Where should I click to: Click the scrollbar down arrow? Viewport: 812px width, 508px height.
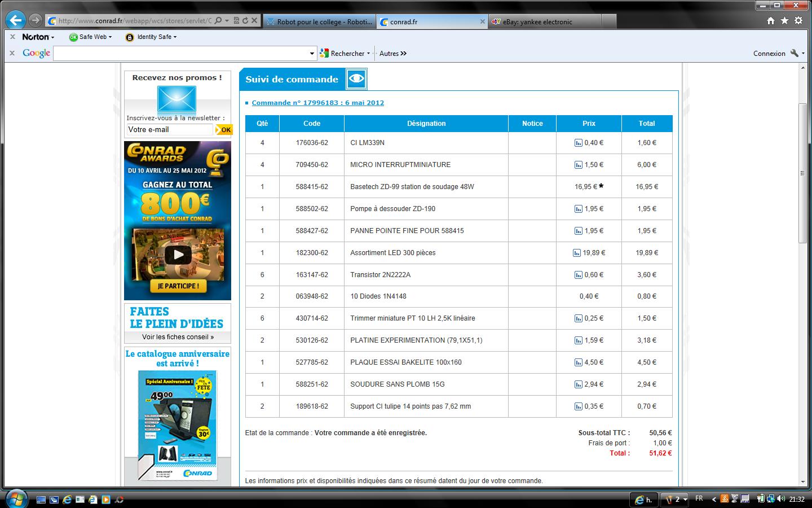coord(804,482)
